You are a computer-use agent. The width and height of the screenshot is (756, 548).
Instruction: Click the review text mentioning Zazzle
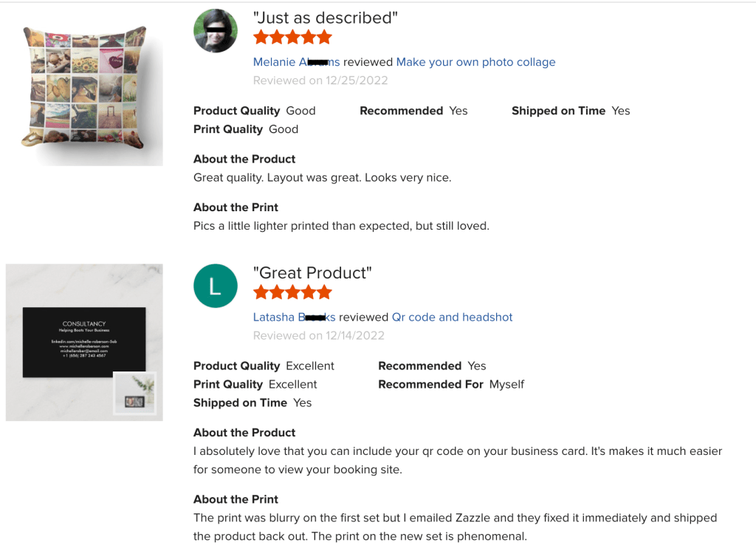pyautogui.click(x=455, y=527)
